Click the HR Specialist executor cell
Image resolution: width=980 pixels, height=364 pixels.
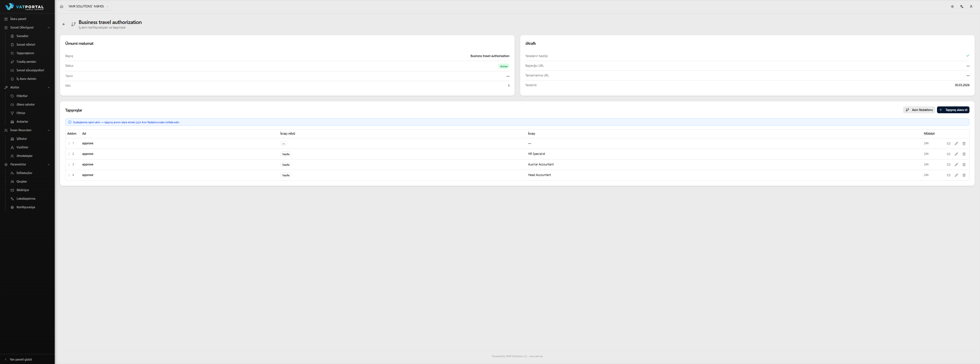[536, 154]
